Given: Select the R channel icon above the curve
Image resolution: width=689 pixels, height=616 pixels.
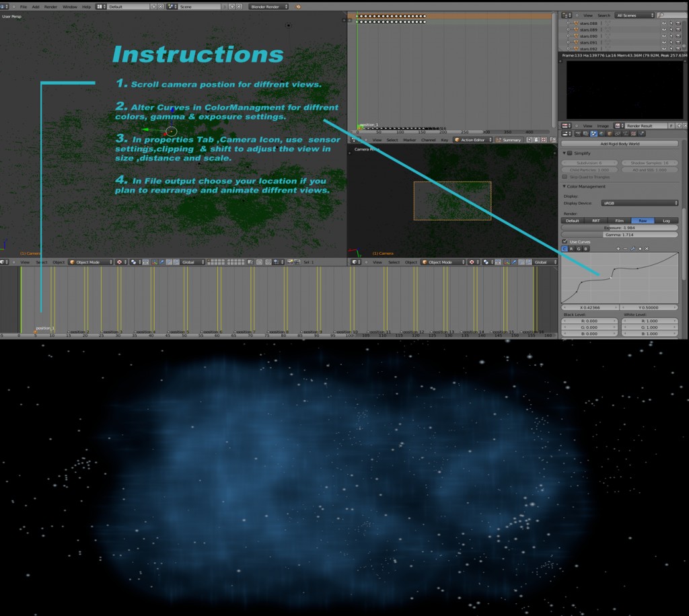Looking at the screenshot, I should point(571,249).
